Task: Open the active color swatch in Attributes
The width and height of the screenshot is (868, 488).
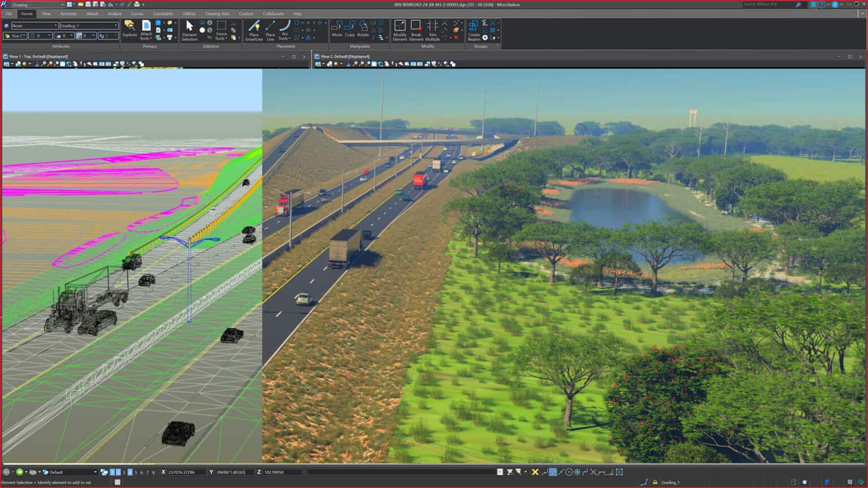Action: click(7, 36)
